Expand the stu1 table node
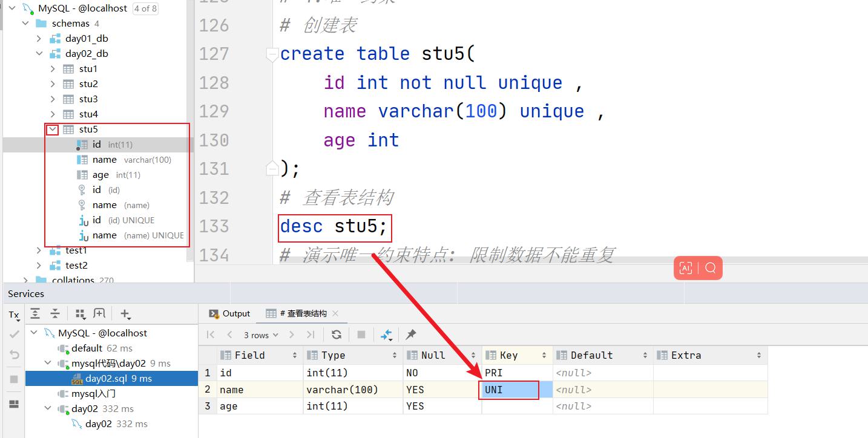Image resolution: width=868 pixels, height=438 pixels. click(53, 69)
